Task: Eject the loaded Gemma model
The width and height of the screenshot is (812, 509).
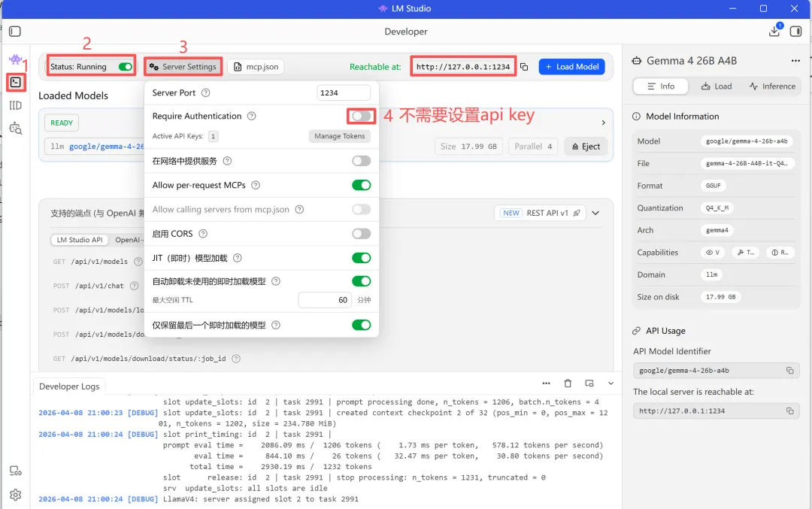Action: (x=586, y=147)
